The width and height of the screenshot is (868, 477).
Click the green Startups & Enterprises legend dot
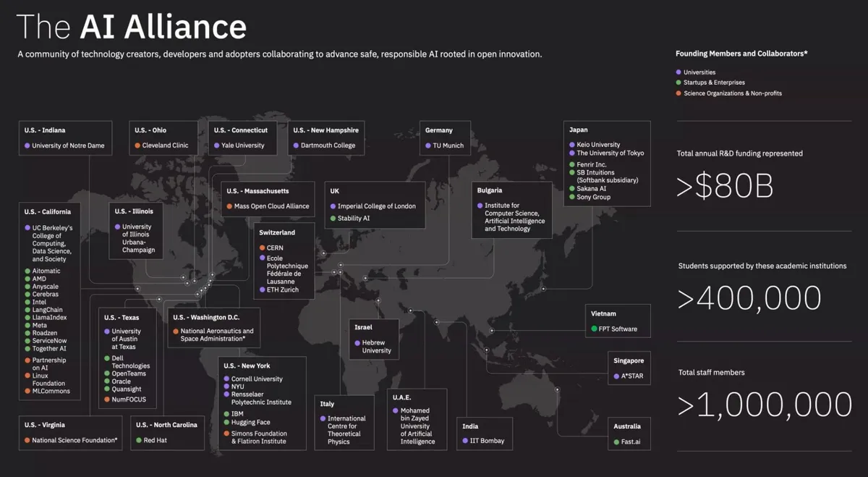pyautogui.click(x=678, y=83)
